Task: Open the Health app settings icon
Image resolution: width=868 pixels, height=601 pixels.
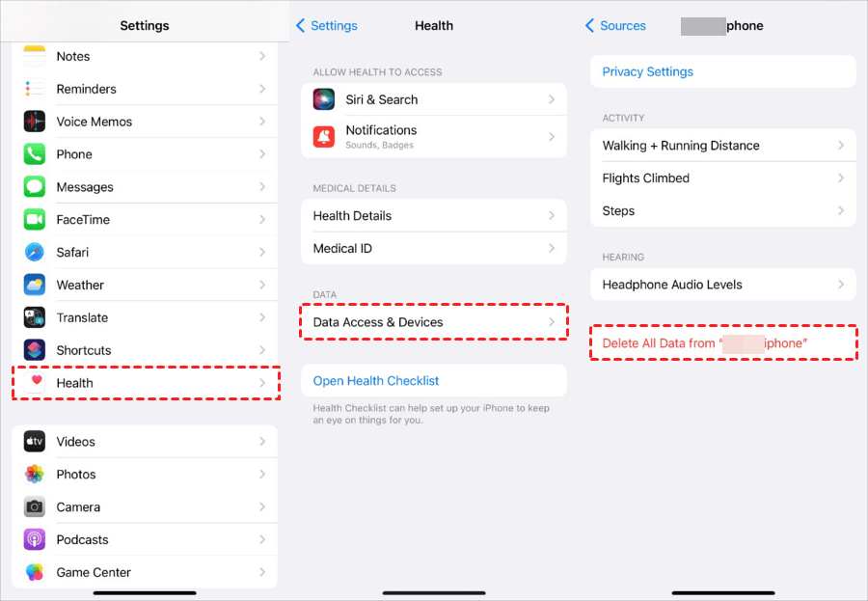Action: (x=35, y=383)
